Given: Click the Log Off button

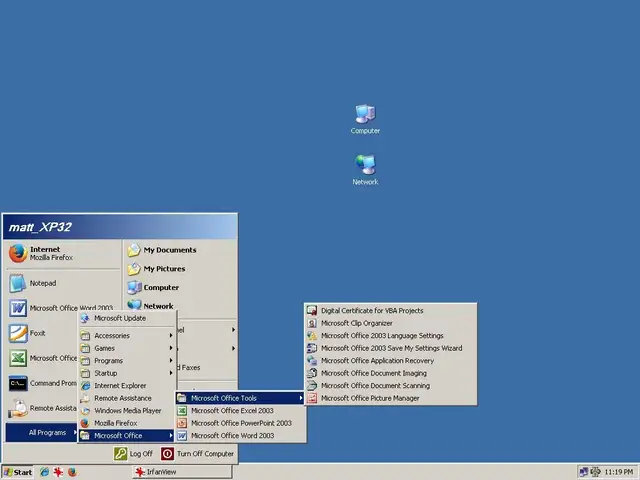Looking at the screenshot, I should tap(133, 453).
